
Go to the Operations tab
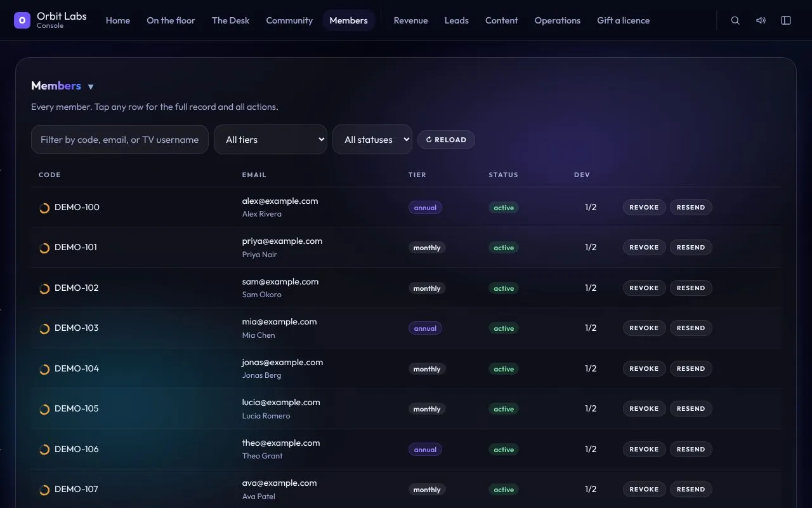click(558, 20)
